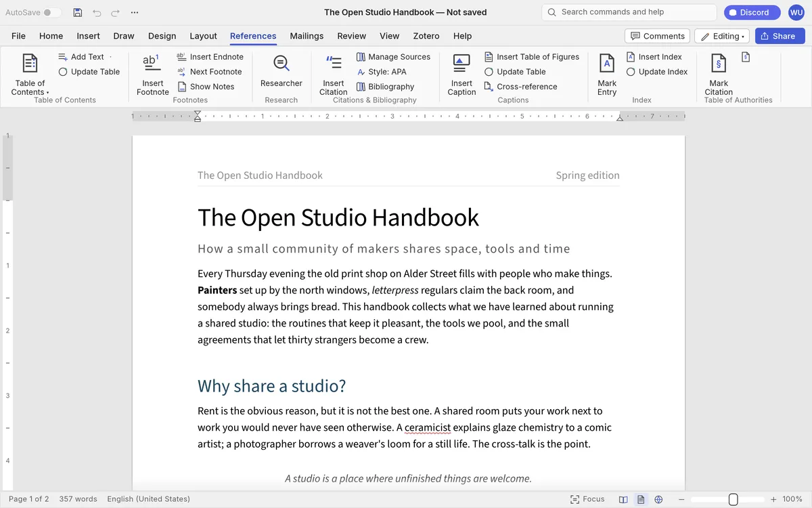The image size is (812, 508).
Task: Undo the last action
Action: (x=97, y=12)
